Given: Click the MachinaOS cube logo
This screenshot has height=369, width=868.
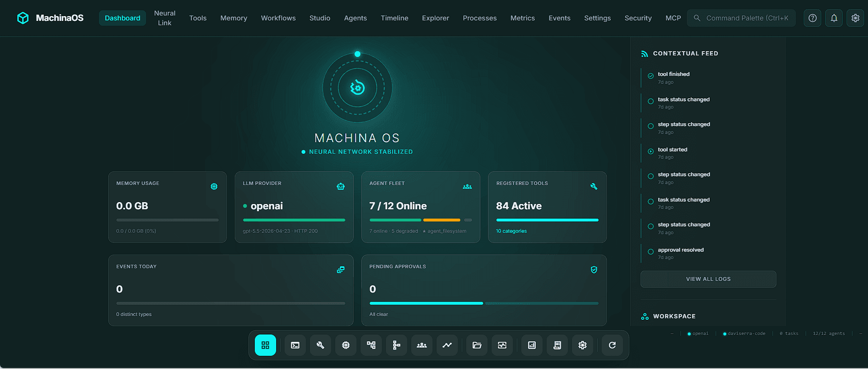Looking at the screenshot, I should pos(23,18).
